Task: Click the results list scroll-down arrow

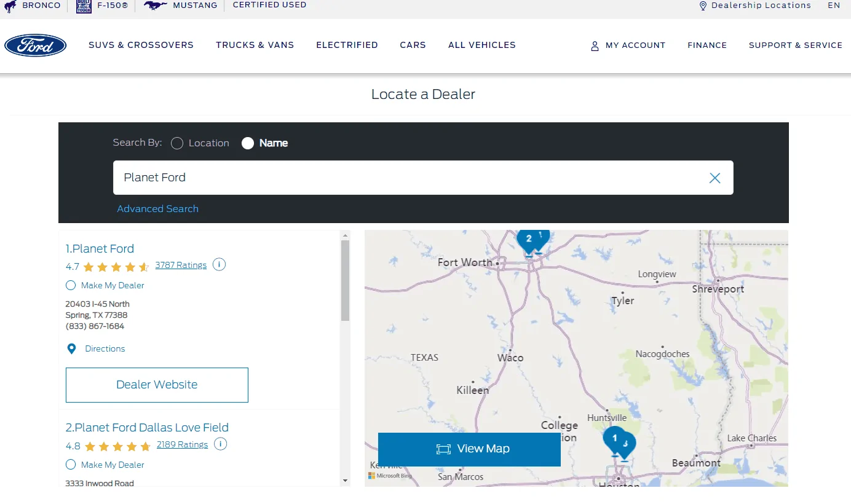Action: [x=345, y=481]
